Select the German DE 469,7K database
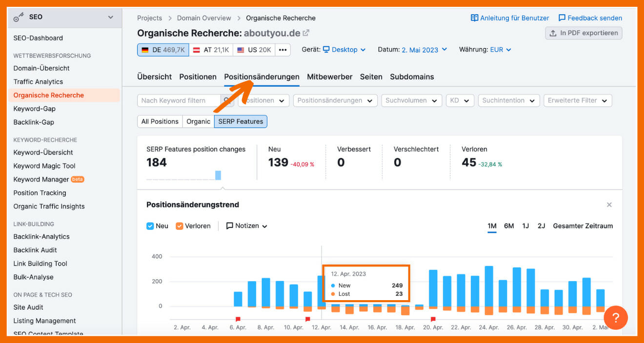Viewport: 644px width, 343px height. click(x=163, y=50)
